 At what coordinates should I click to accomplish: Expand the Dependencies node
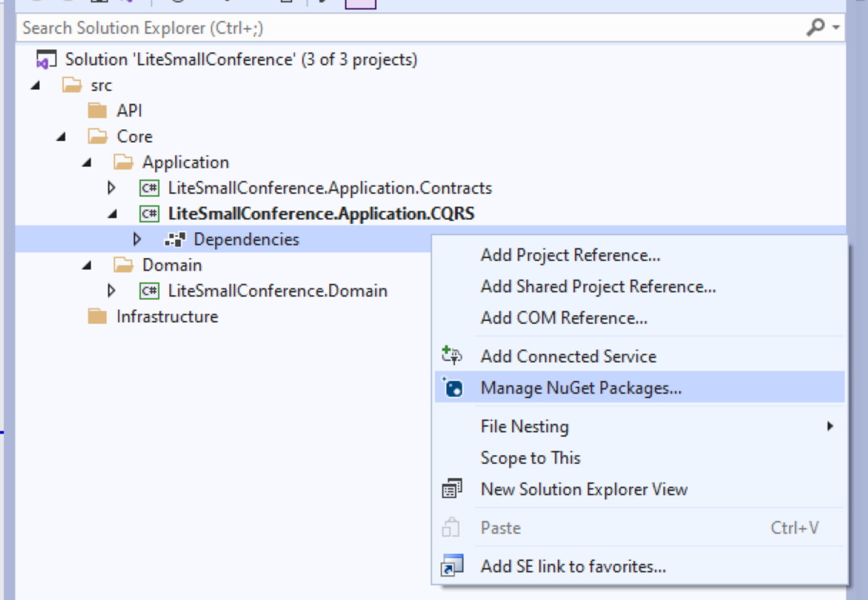coord(137,239)
